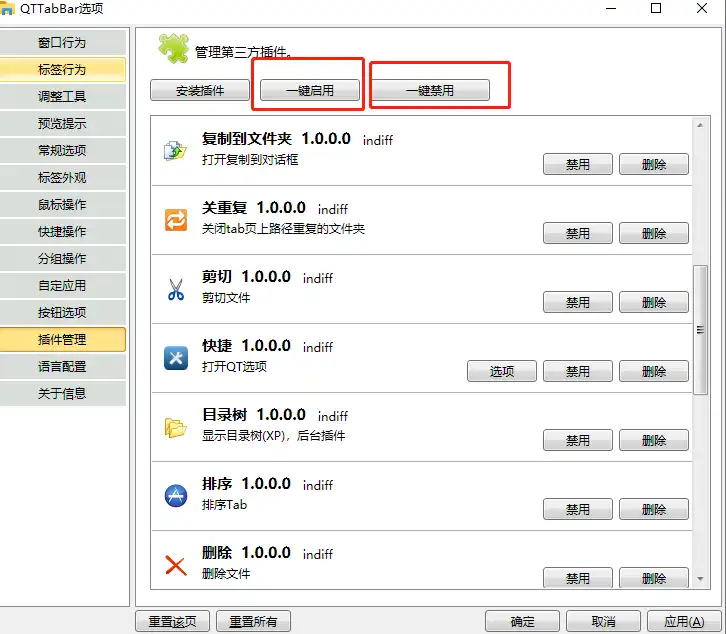The image size is (726, 634).
Task: Delete the 目录树 plugin
Action: pos(654,440)
